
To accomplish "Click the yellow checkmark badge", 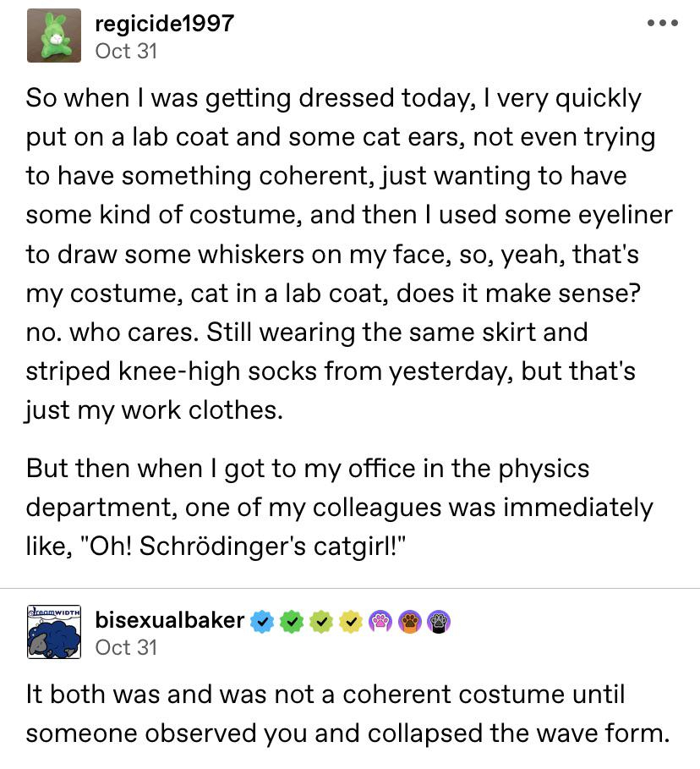I will tap(349, 621).
